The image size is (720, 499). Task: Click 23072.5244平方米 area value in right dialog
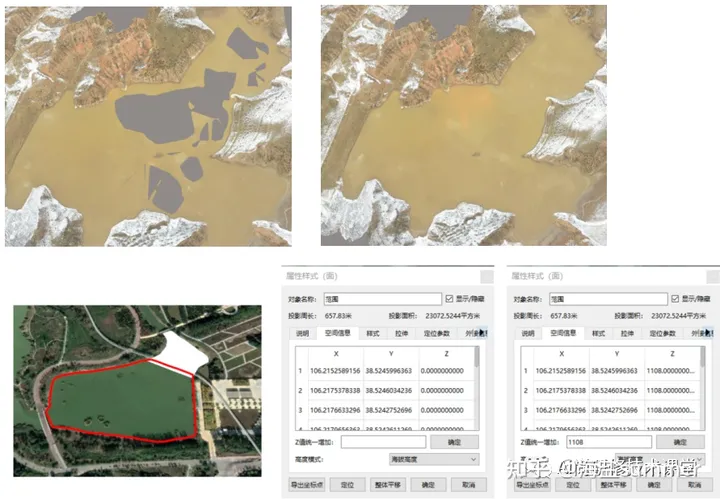pyautogui.click(x=679, y=316)
